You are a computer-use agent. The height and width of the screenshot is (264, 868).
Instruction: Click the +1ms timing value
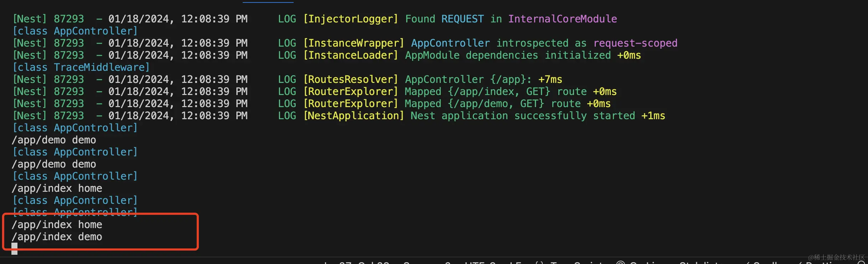pyautogui.click(x=653, y=116)
